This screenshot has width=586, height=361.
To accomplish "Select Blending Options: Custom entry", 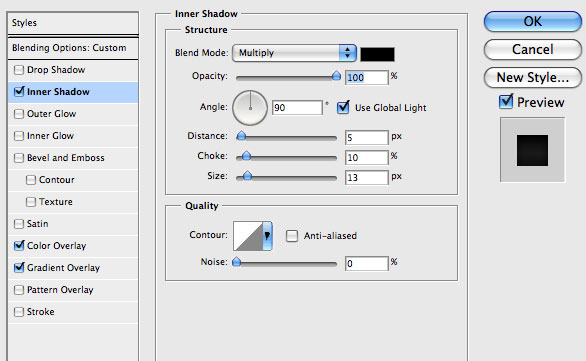I will tap(73, 48).
